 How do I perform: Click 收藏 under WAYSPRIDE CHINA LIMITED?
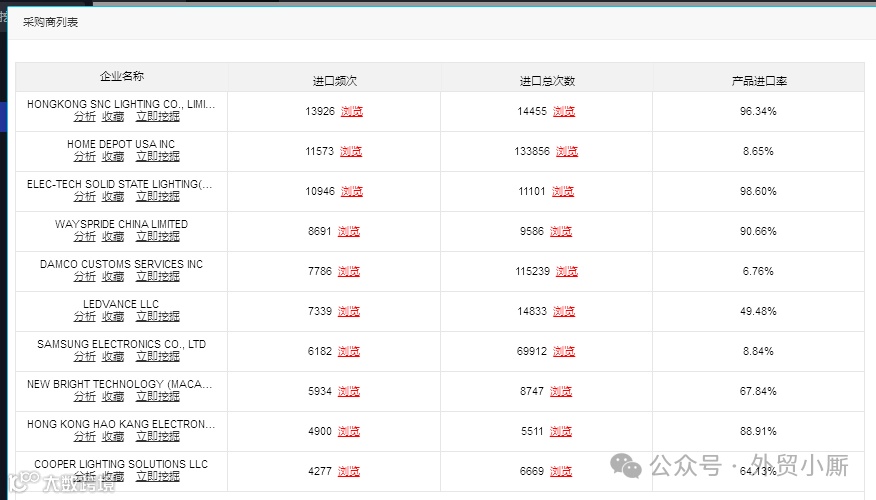click(113, 236)
